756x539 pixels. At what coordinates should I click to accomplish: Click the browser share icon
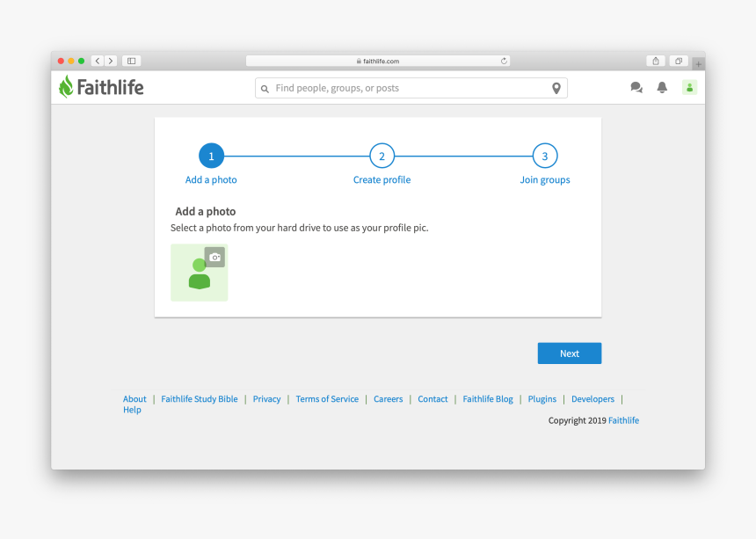tap(654, 61)
